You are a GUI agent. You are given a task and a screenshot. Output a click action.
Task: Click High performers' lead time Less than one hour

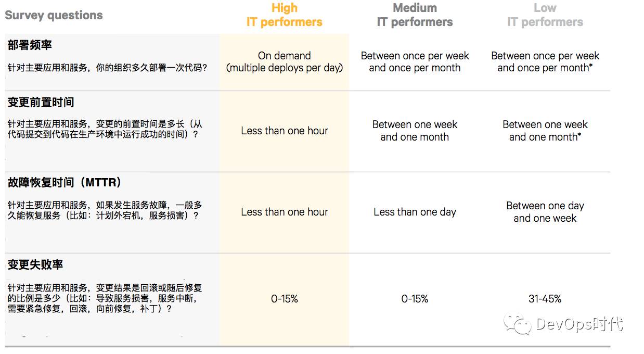tap(285, 131)
